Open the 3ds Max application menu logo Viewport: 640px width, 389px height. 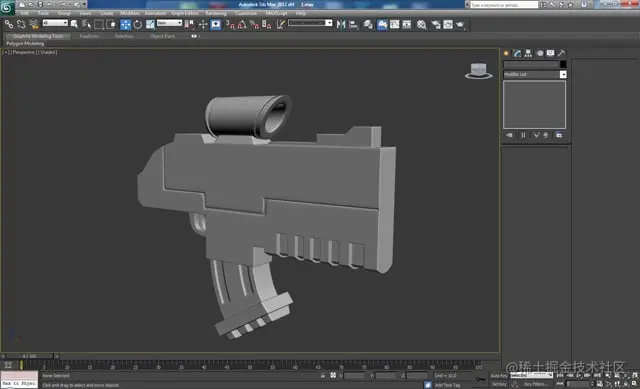click(x=7, y=8)
